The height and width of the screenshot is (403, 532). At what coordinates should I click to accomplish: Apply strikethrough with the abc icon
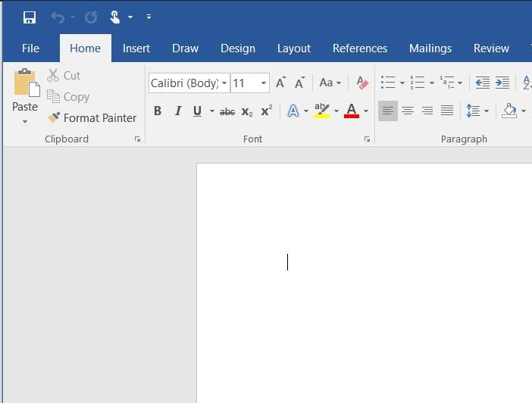tap(227, 111)
